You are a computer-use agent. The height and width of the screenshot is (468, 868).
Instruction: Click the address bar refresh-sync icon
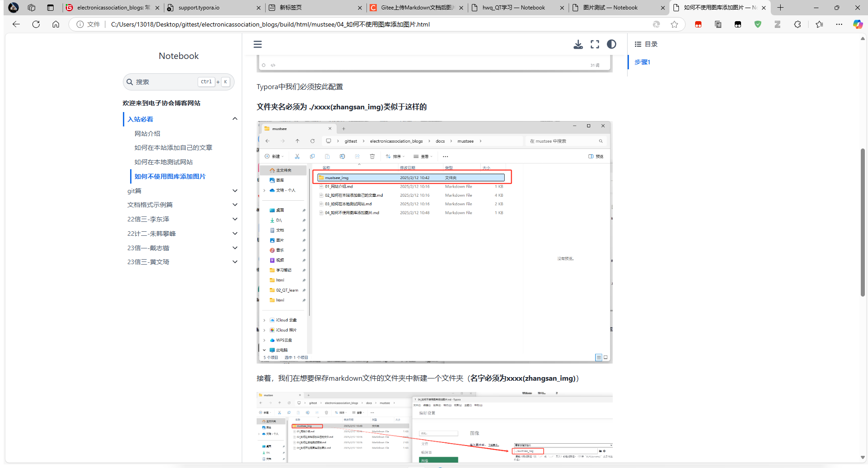(656, 24)
